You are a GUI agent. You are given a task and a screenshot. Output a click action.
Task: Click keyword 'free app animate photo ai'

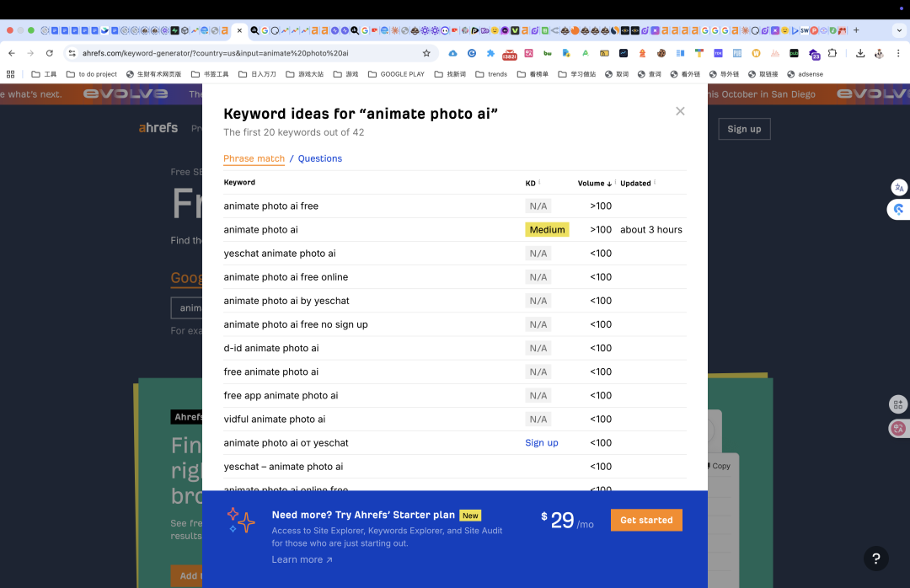coord(281,396)
